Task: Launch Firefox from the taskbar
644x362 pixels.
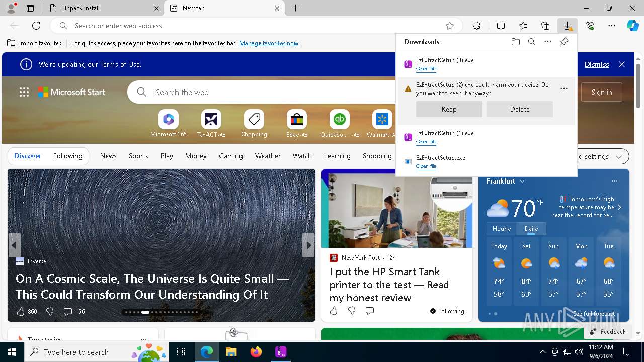Action: click(x=256, y=352)
